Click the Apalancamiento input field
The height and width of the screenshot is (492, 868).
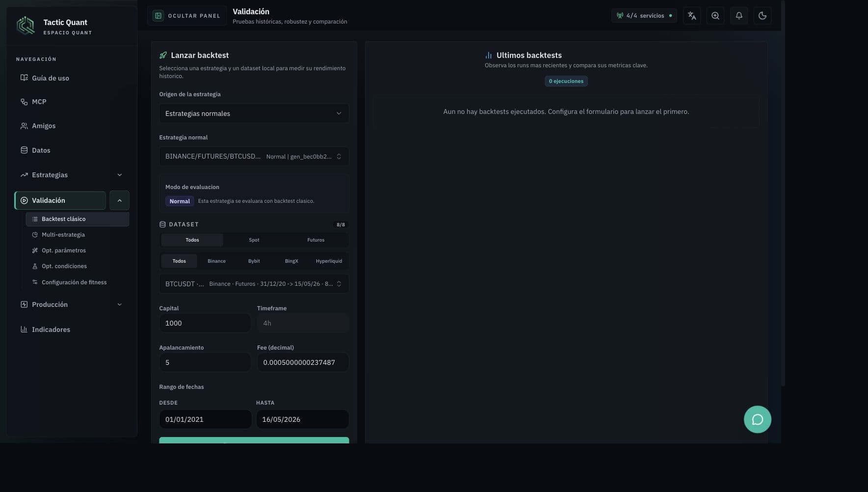(x=205, y=362)
